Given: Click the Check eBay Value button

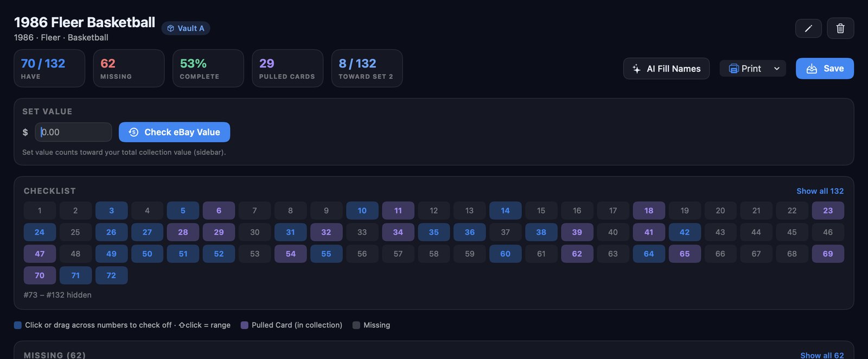Looking at the screenshot, I should (x=174, y=132).
